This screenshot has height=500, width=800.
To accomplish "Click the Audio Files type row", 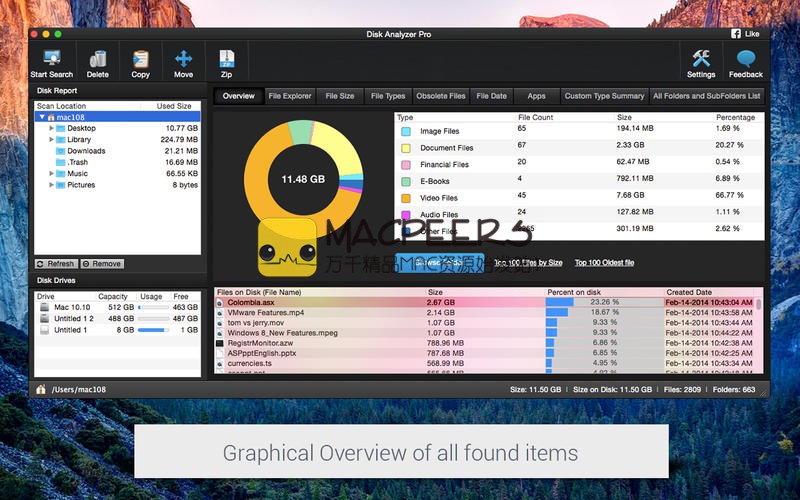I will 579,214.
